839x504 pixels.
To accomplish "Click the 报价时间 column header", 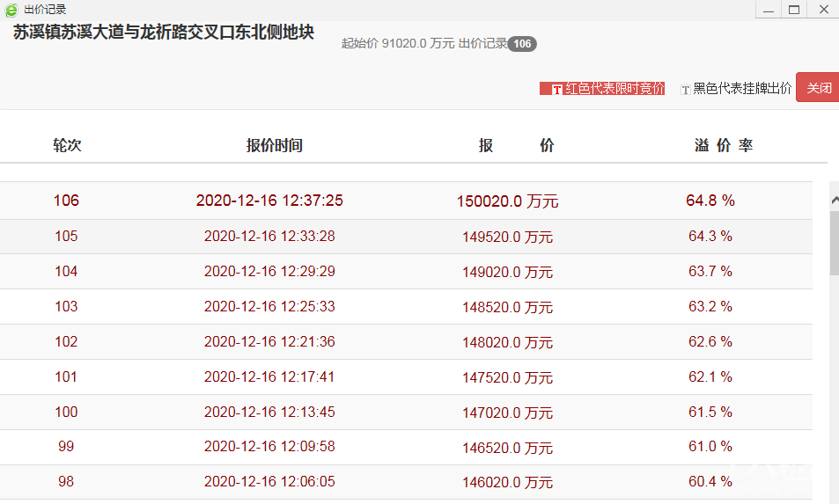I will click(274, 146).
